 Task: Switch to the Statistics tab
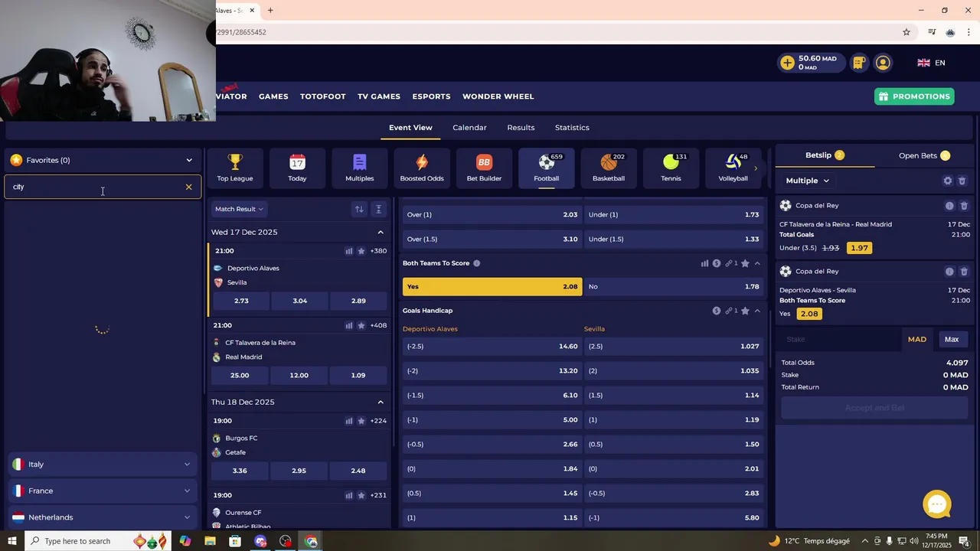coord(572,128)
